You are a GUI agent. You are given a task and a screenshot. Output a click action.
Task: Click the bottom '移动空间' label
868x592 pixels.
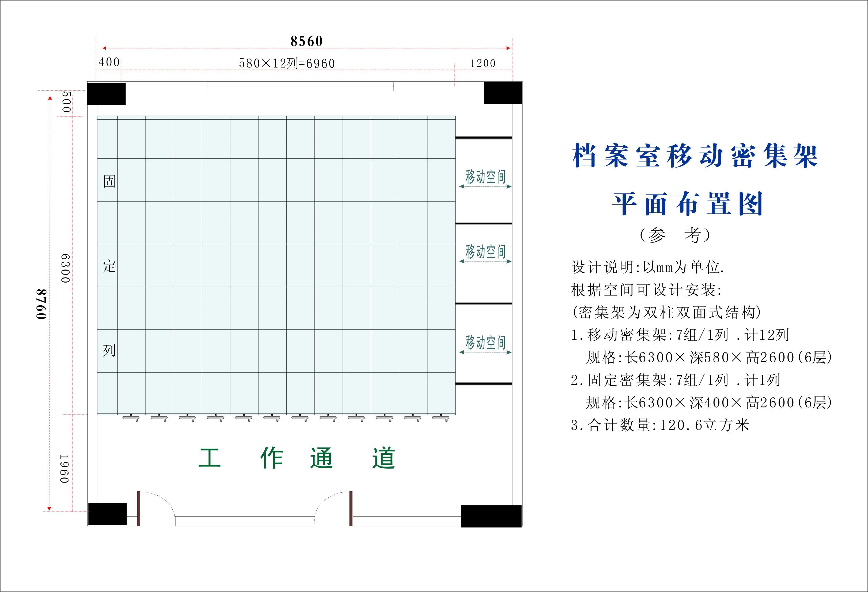point(485,343)
